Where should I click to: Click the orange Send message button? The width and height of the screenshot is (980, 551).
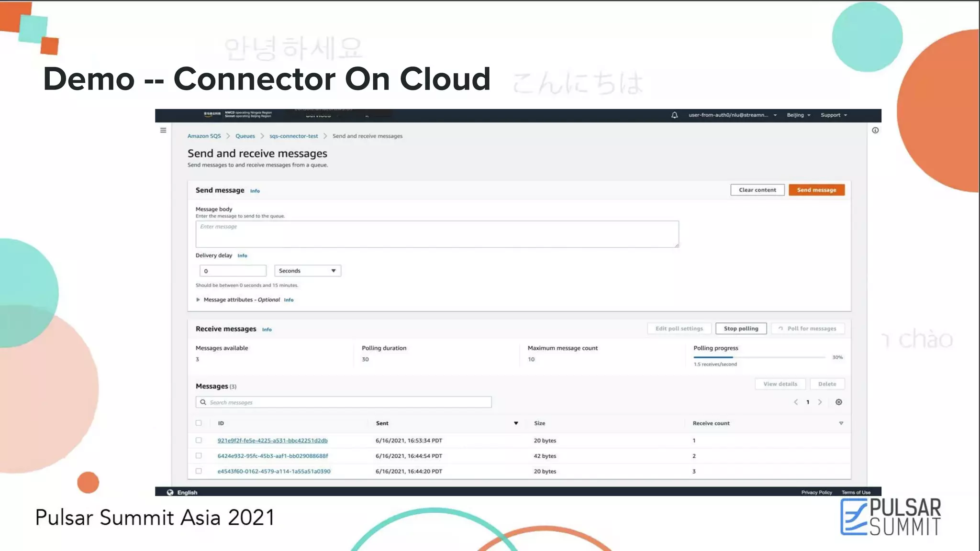pyautogui.click(x=816, y=190)
